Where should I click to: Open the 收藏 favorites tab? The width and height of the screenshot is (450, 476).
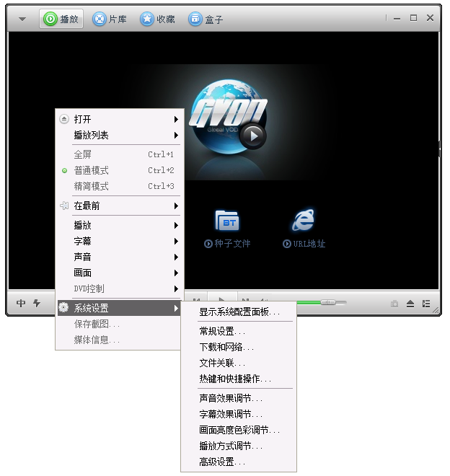coord(157,19)
